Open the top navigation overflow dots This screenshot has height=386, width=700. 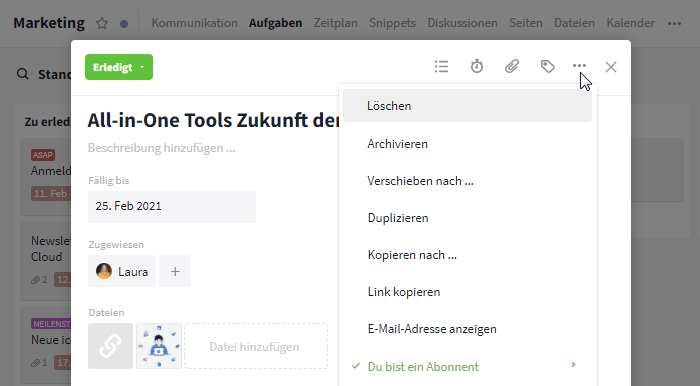[x=674, y=23]
